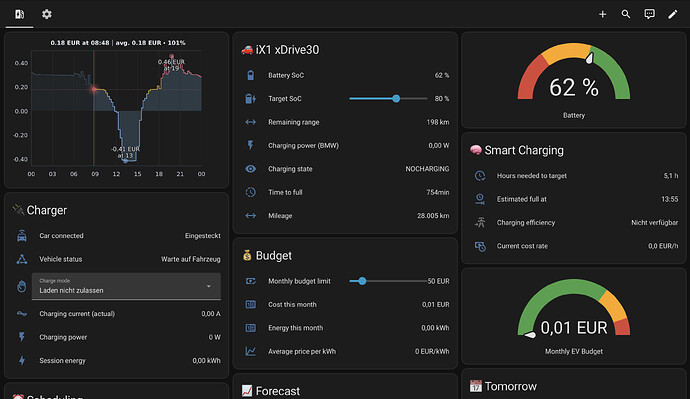Click the 0,00 kWh session energy value
Image resolution: width=690 pixels, height=399 pixels.
206,361
